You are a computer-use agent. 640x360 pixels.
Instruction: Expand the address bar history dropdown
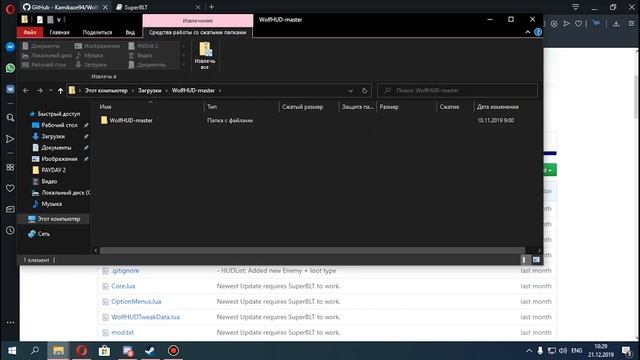click(x=350, y=91)
